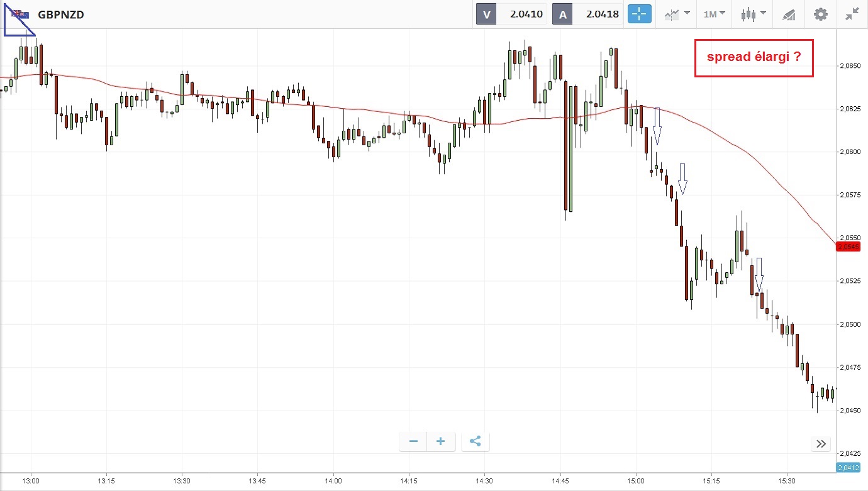Click the collapse chart arrows icon
The width and height of the screenshot is (868, 491).
[x=852, y=14]
